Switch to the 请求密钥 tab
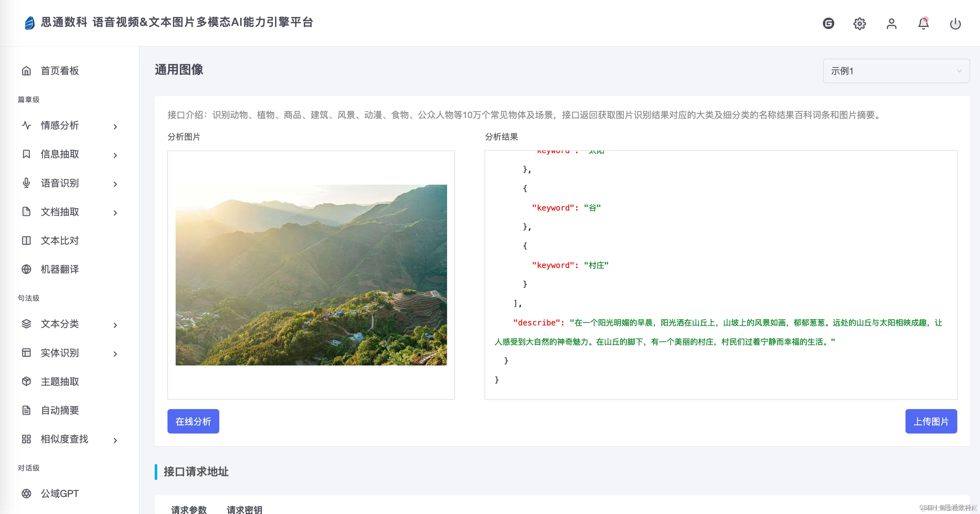 click(x=244, y=509)
